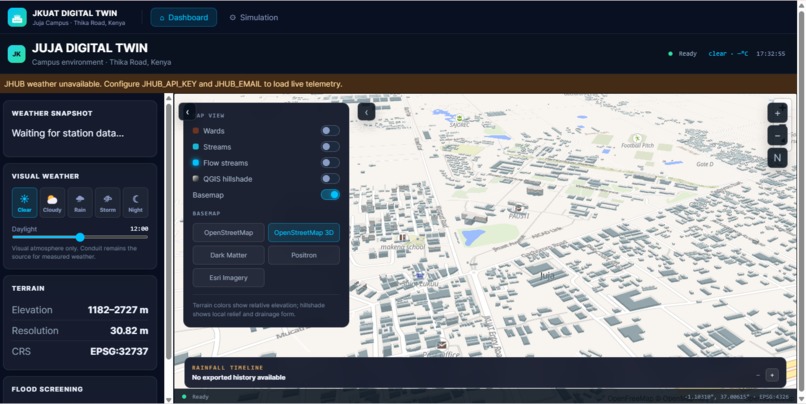Choose the OpenStreetMap 3D basemap
The image size is (806, 404).
[x=304, y=232]
